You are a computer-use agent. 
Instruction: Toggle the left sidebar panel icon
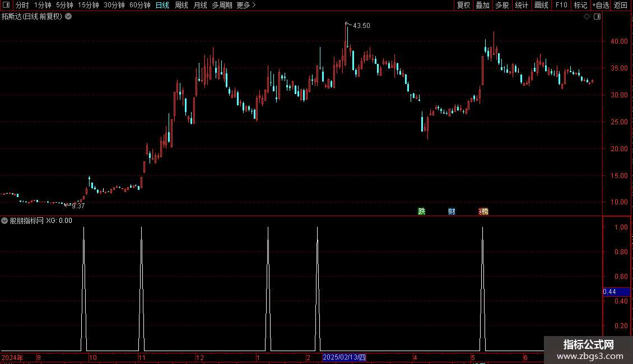6,5
